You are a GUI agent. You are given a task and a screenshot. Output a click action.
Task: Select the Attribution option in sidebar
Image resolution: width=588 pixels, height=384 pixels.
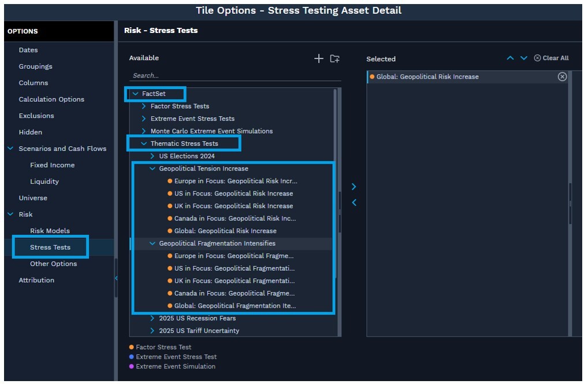point(36,280)
